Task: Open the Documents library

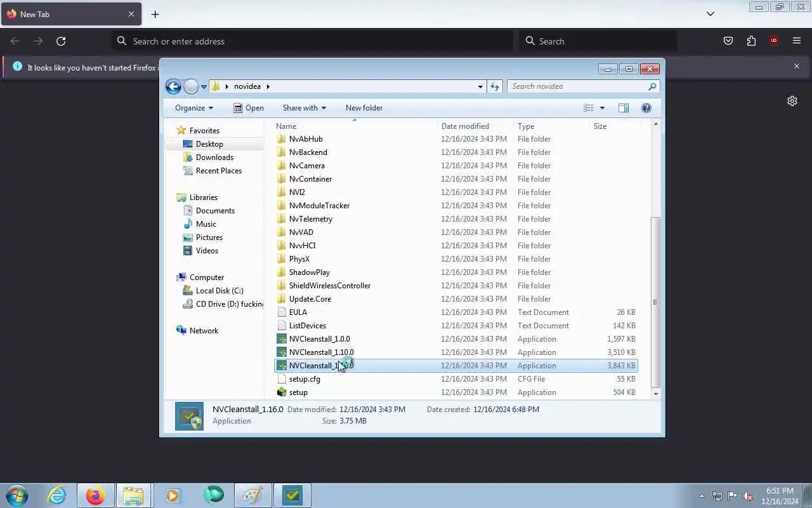Action: point(215,211)
